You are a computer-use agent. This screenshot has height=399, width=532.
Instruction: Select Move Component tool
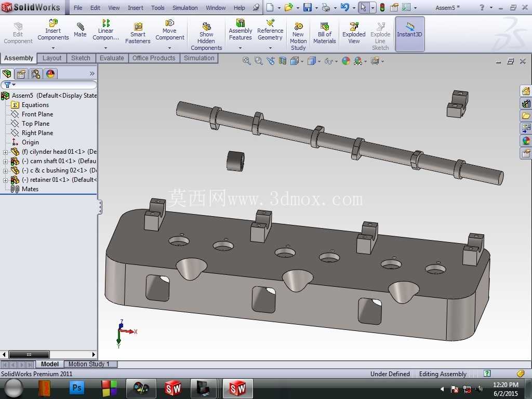[x=170, y=30]
